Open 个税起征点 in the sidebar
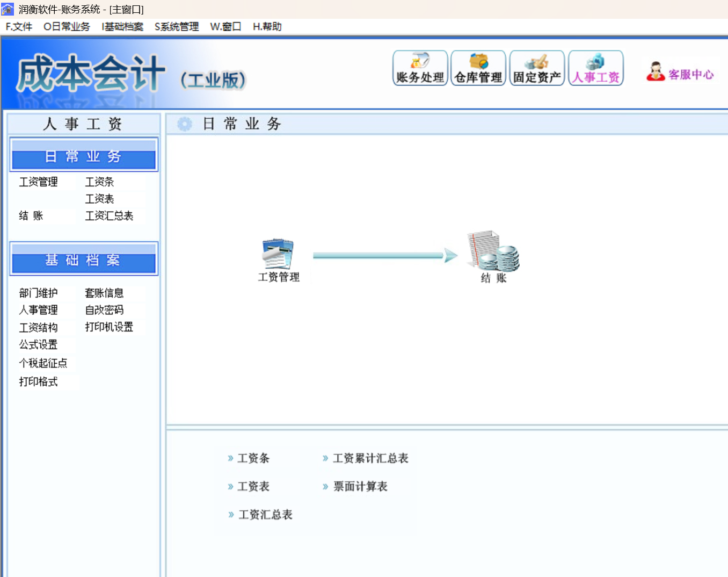Image resolution: width=728 pixels, height=577 pixels. coord(43,363)
